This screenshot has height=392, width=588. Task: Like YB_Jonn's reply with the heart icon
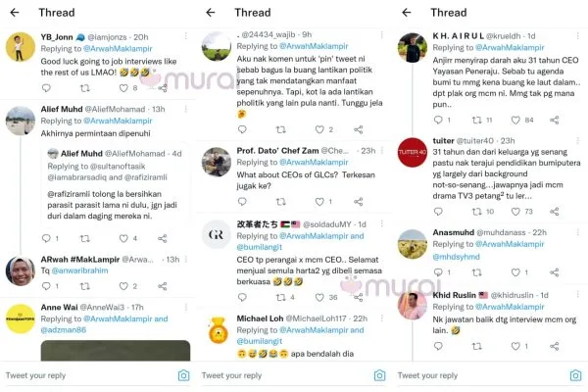[123, 88]
